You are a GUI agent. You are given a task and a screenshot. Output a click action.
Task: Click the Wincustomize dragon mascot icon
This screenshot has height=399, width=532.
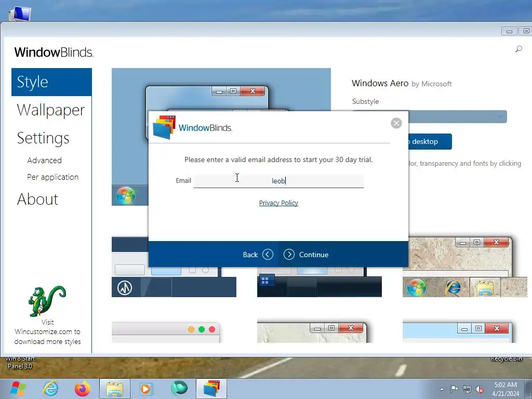[47, 301]
